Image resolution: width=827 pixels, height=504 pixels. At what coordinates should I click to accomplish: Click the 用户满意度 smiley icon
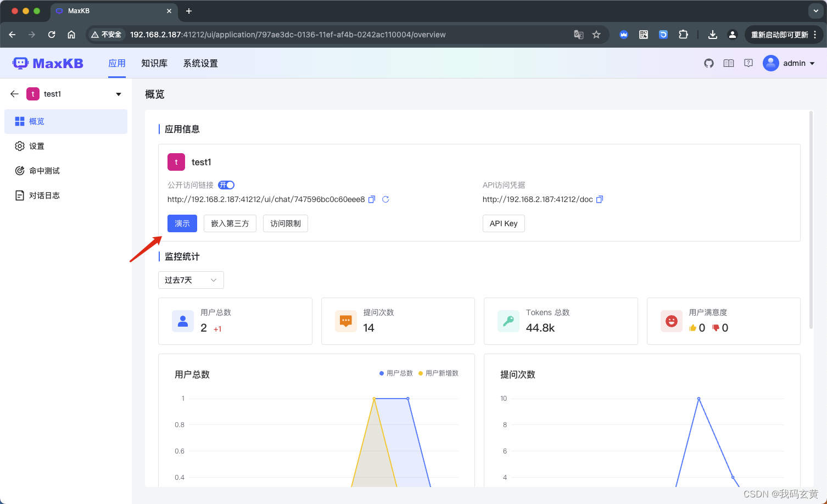(x=672, y=321)
